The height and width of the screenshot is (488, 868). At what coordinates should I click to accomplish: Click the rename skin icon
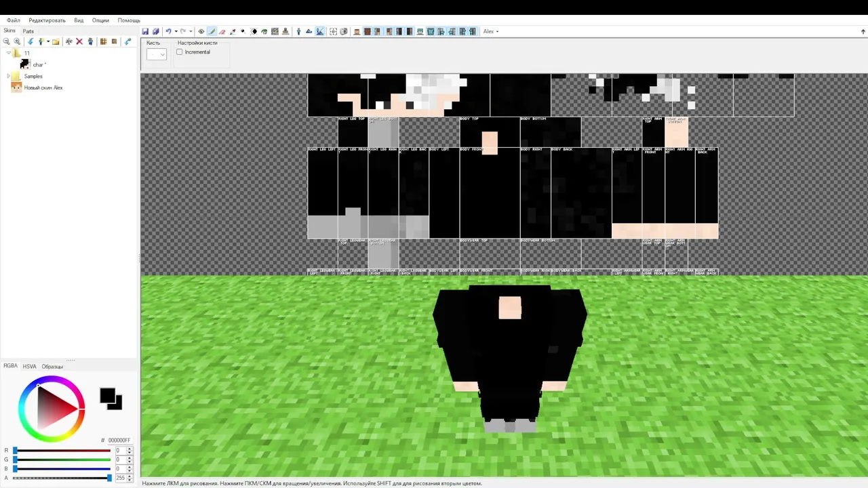click(x=68, y=41)
